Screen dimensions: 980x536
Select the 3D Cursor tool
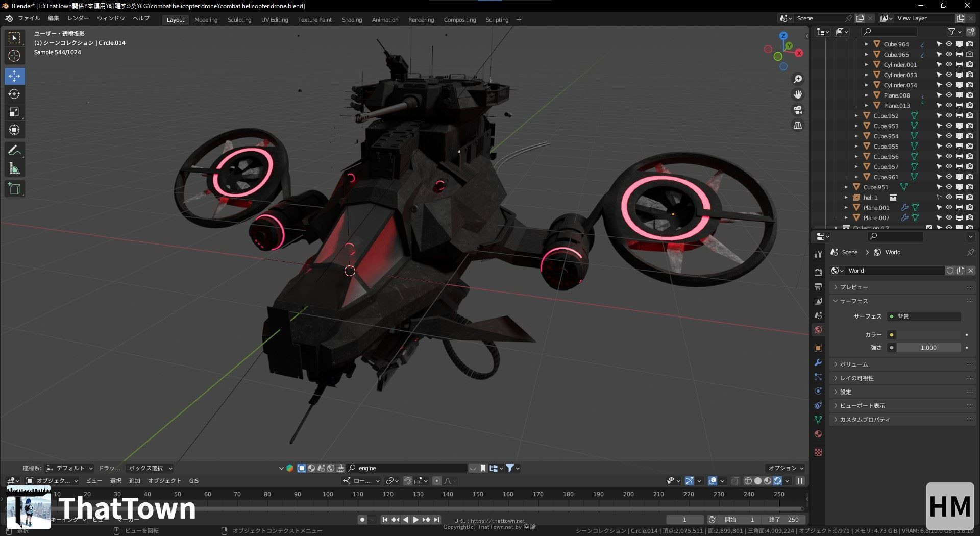click(15, 56)
